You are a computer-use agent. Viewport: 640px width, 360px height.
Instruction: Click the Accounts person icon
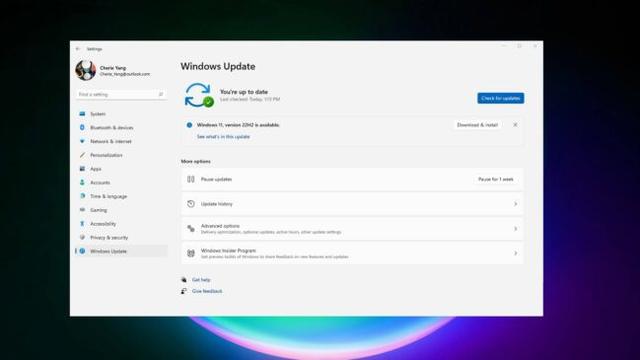(x=82, y=182)
